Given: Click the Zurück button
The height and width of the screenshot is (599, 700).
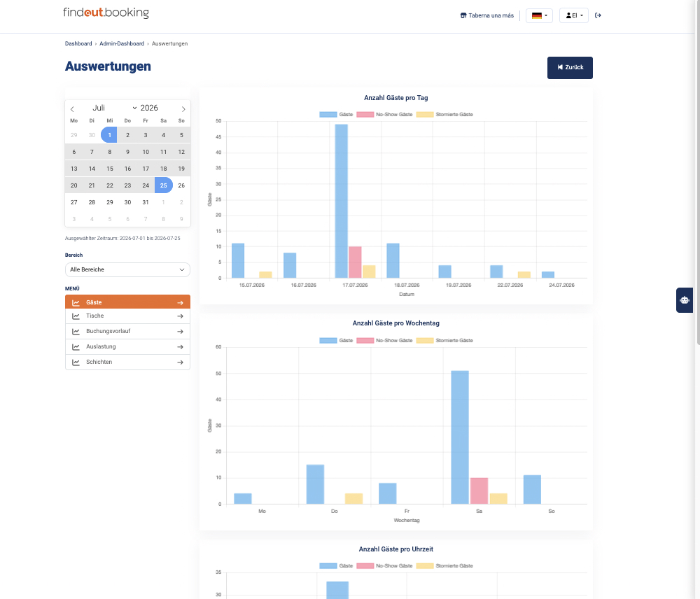Looking at the screenshot, I should [570, 68].
